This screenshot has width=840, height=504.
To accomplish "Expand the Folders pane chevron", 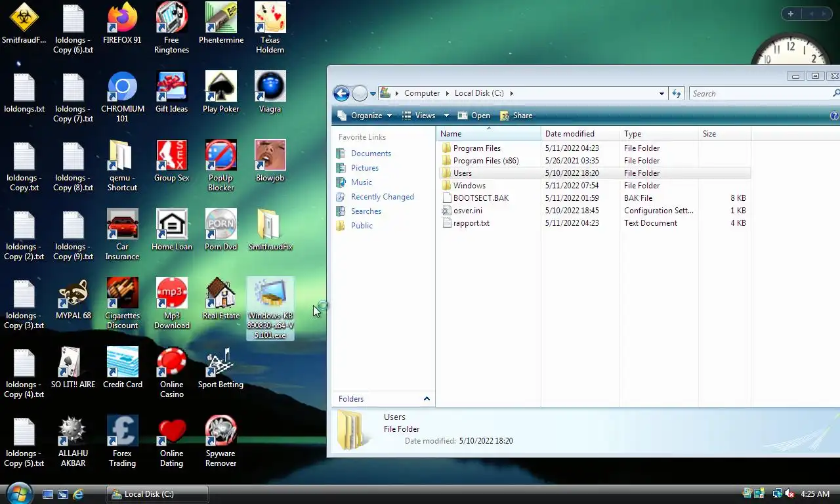I will click(x=427, y=399).
